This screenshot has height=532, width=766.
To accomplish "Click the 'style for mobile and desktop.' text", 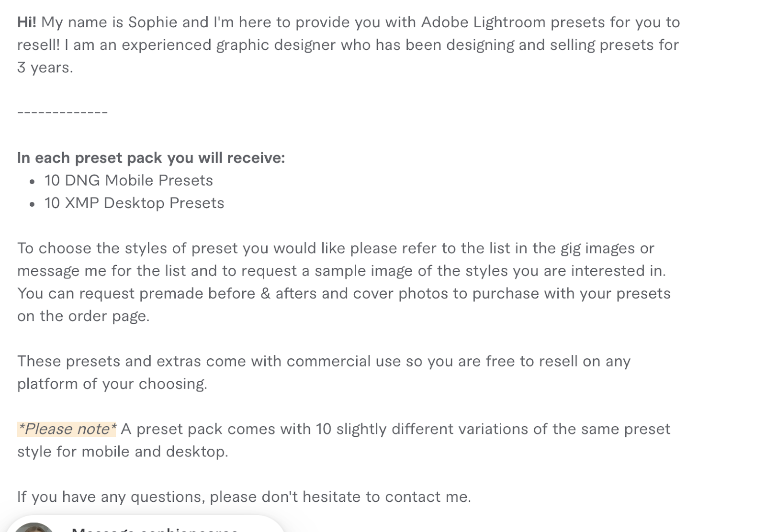I will (123, 452).
